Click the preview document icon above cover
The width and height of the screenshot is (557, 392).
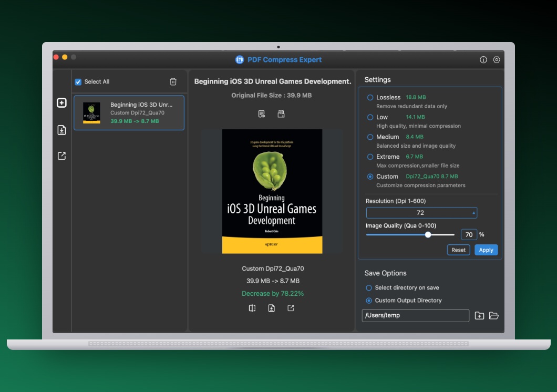pos(262,114)
